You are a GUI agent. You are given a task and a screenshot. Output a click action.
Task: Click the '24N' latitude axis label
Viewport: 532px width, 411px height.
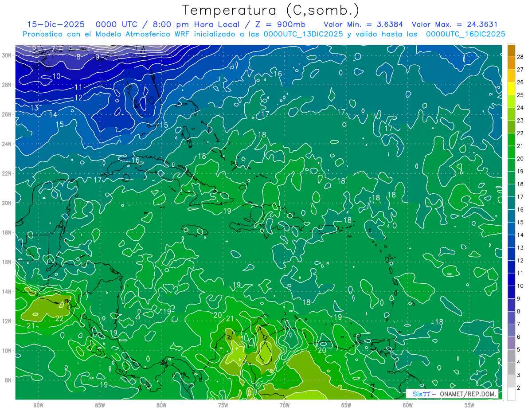tap(7, 144)
